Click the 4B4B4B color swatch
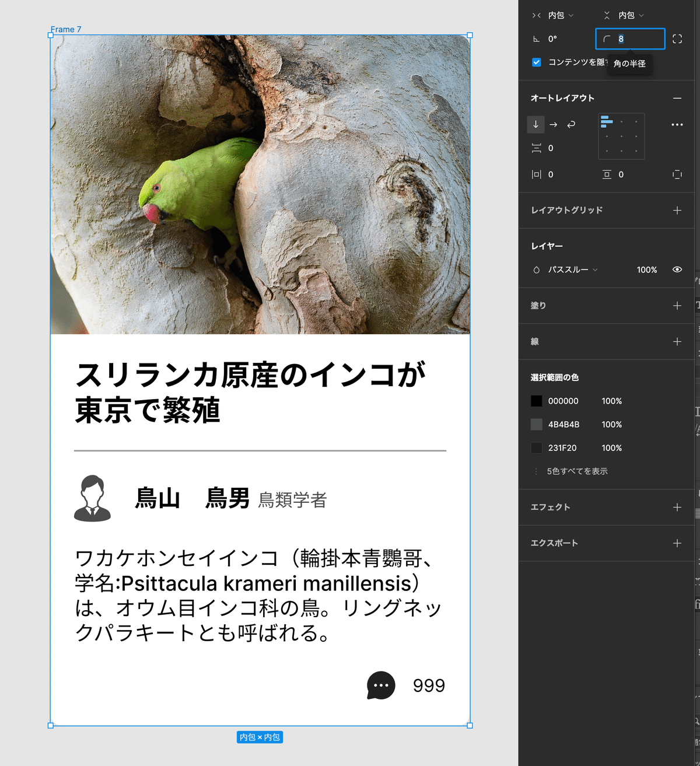Screen dimensions: 700x766 536,424
